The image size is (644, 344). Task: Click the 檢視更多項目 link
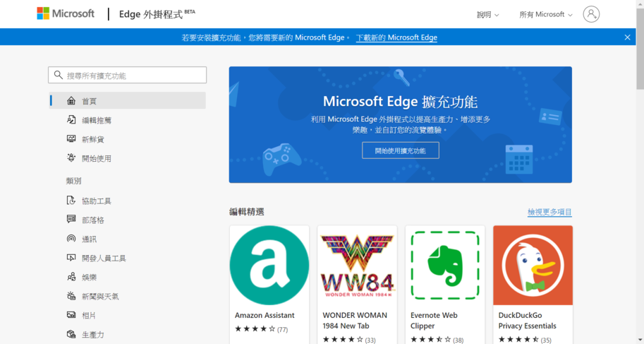pyautogui.click(x=549, y=212)
